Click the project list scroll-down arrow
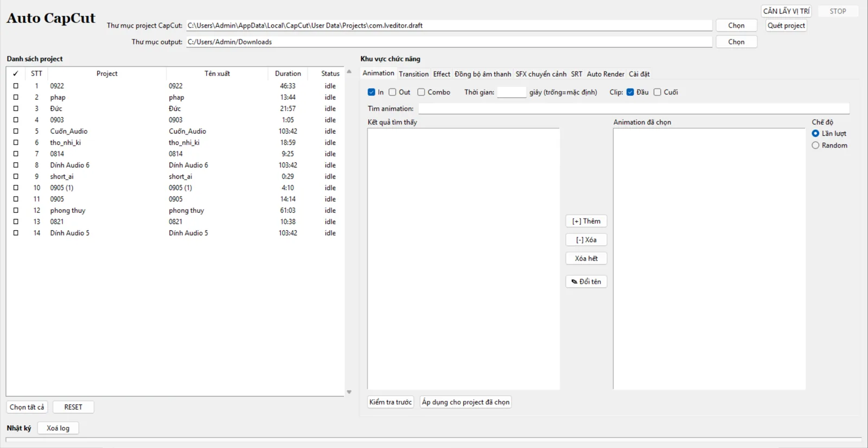Viewport: 868px width, 448px height. point(349,392)
